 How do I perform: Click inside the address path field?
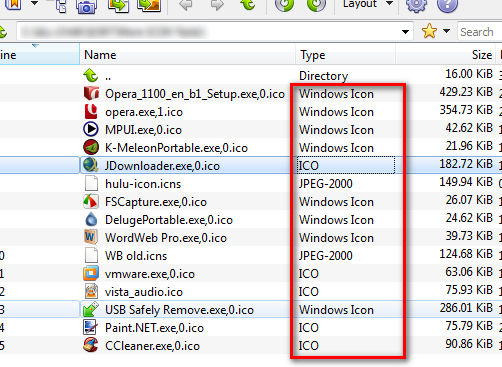215,32
